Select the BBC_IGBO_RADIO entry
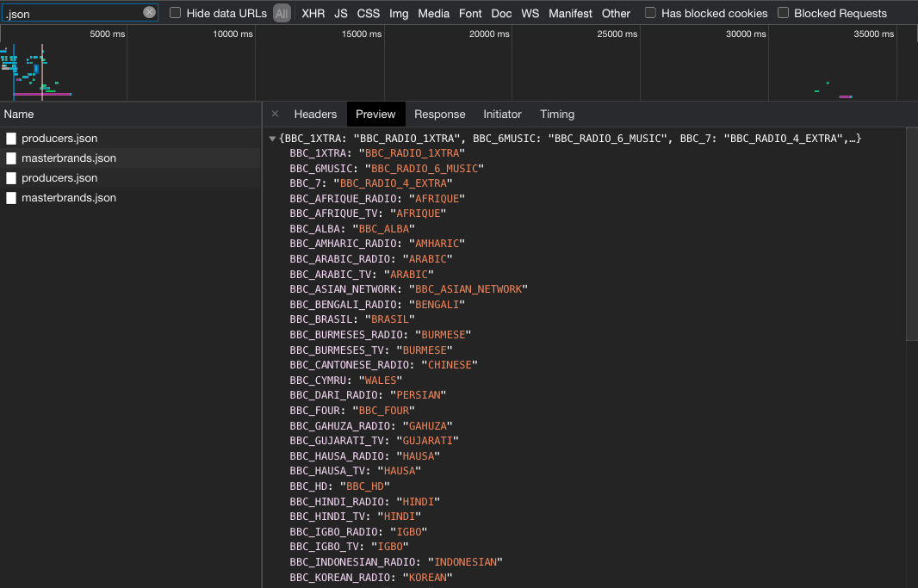Image resolution: width=918 pixels, height=588 pixels. [359, 532]
